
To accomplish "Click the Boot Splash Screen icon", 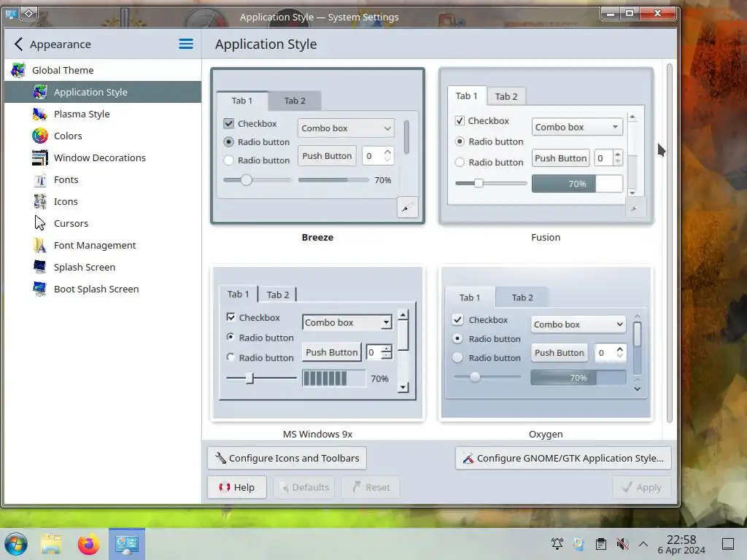I will click(x=40, y=289).
